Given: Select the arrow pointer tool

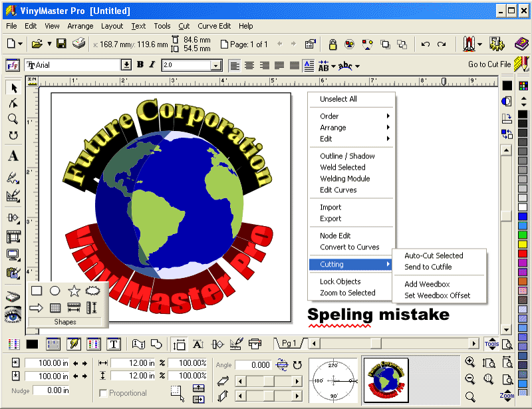Looking at the screenshot, I should 13,88.
